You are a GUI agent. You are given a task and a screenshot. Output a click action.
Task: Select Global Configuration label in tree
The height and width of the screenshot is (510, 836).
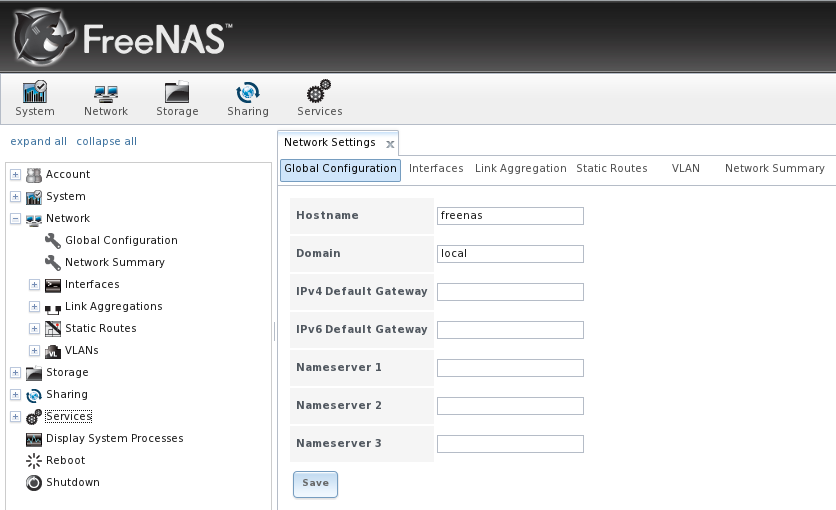[x=121, y=240]
